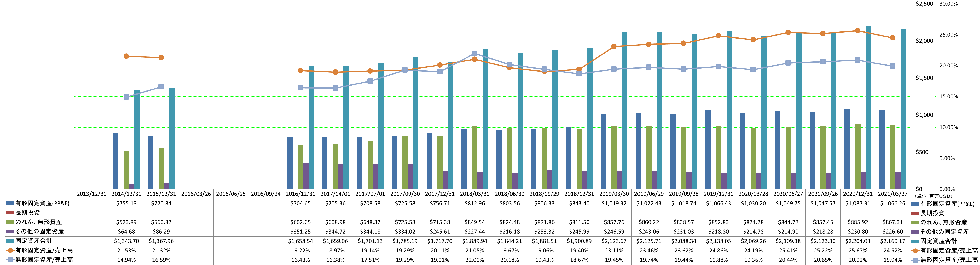Screen dimensions: 980x265
Task: Click the (単位:百万USD) unit note
Action: click(x=933, y=196)
